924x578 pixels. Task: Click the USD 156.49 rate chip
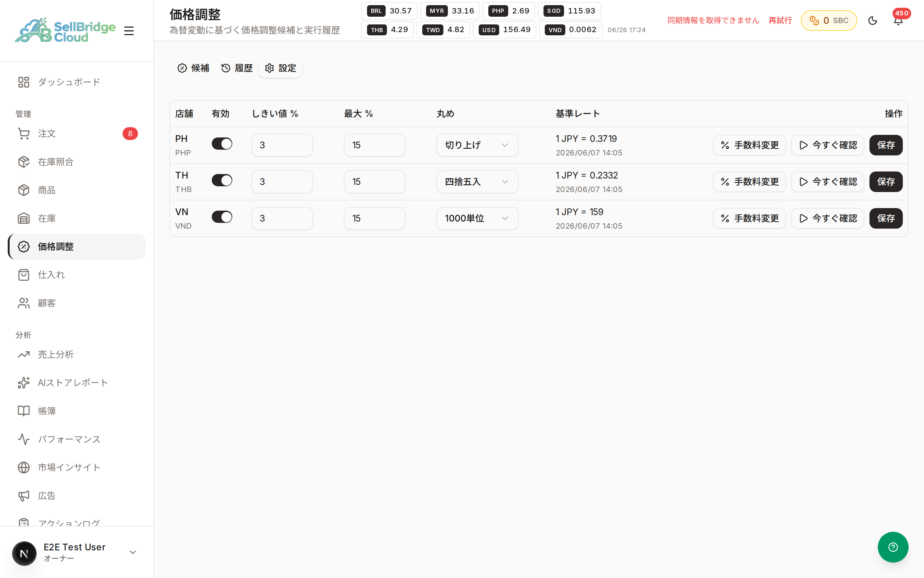click(504, 30)
